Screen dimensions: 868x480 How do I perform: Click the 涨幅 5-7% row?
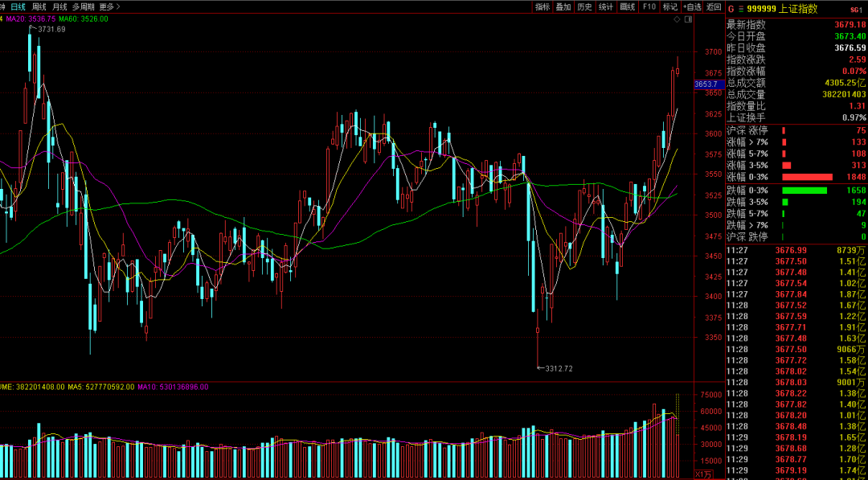796,154
